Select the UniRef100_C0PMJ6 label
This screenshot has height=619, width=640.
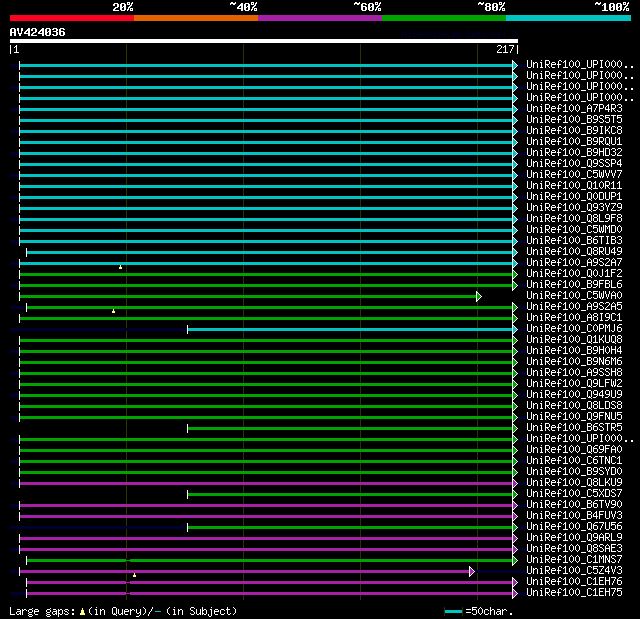[574, 329]
